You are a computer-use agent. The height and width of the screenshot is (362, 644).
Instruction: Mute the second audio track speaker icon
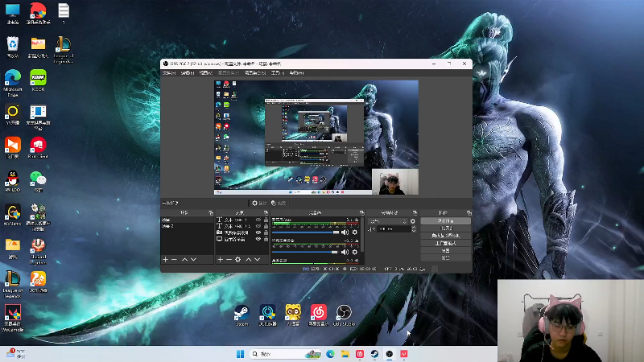[345, 253]
